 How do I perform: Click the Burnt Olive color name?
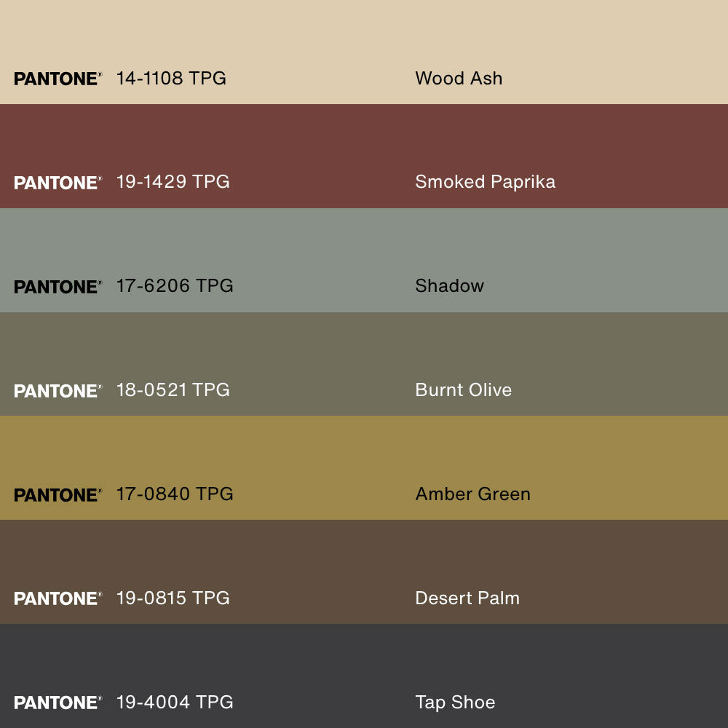463,390
